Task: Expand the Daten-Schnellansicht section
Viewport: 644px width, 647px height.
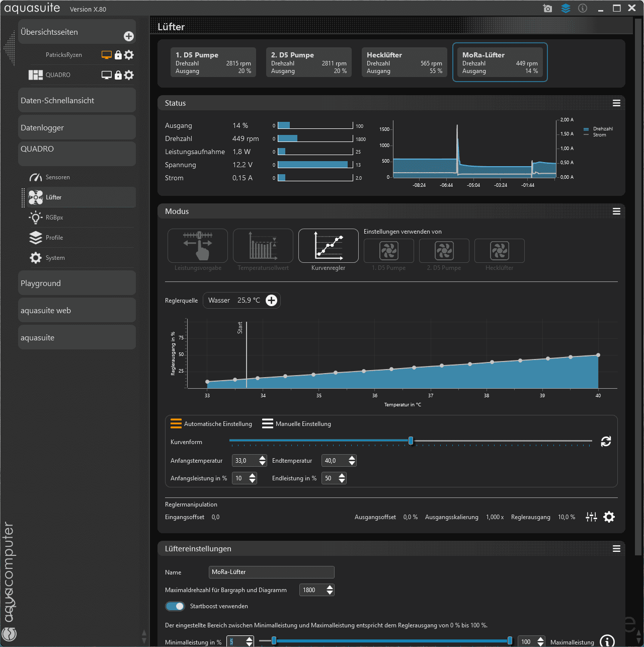Action: point(77,100)
